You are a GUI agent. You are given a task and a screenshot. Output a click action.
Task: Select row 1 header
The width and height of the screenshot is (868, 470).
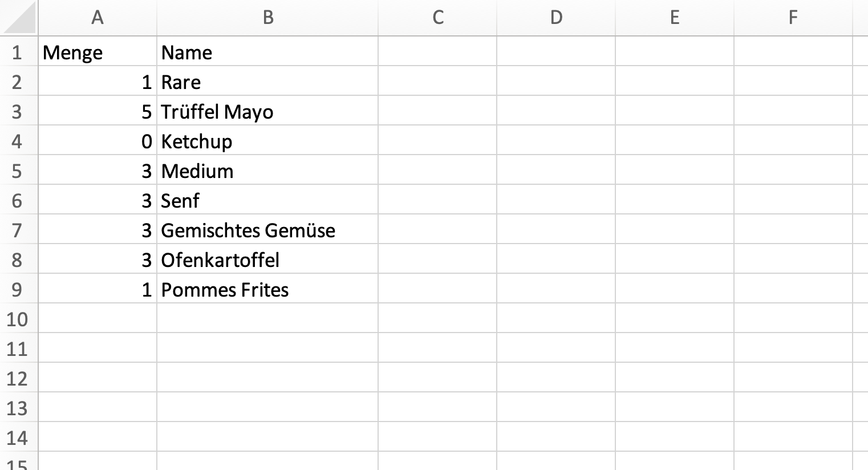[x=19, y=51]
